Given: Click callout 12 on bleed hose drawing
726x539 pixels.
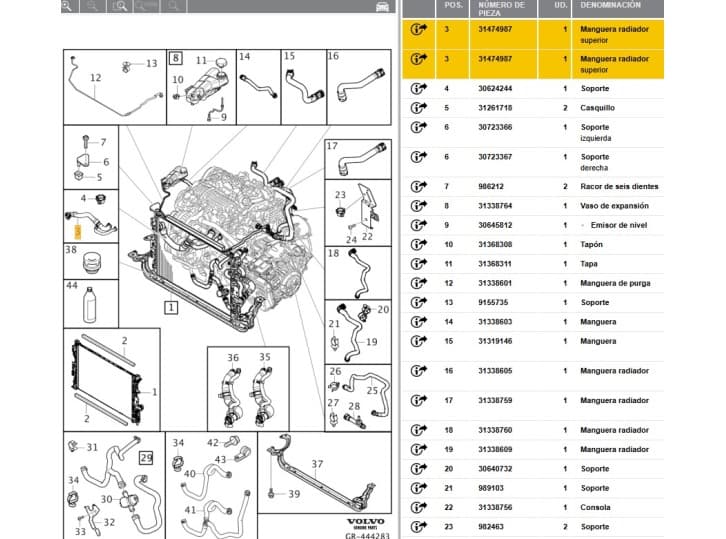Looking at the screenshot, I should pyautogui.click(x=95, y=78).
